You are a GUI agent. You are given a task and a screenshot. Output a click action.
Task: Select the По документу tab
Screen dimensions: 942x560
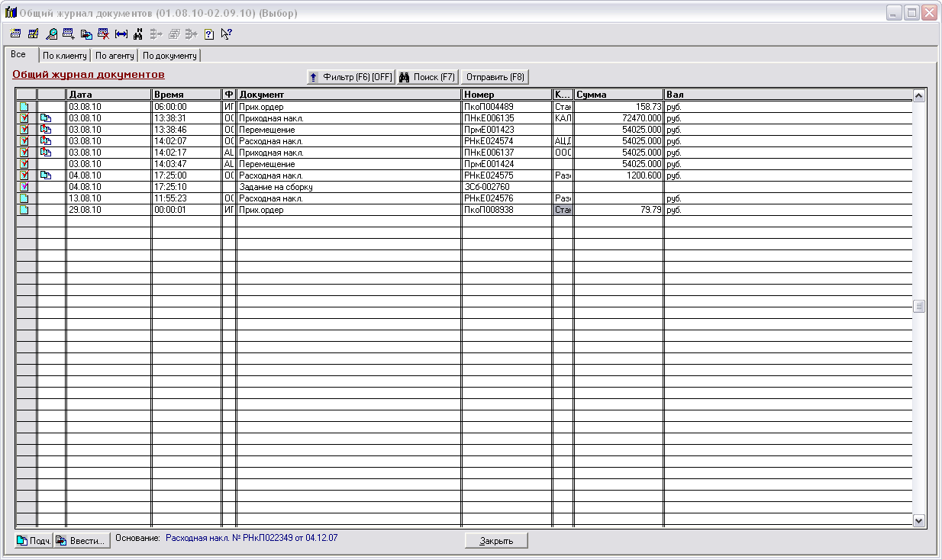tap(169, 56)
